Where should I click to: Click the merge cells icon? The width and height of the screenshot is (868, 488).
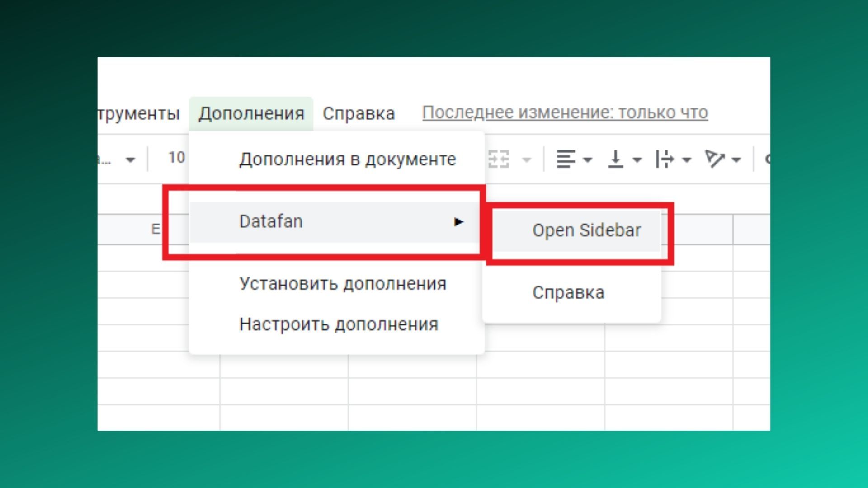tap(499, 159)
